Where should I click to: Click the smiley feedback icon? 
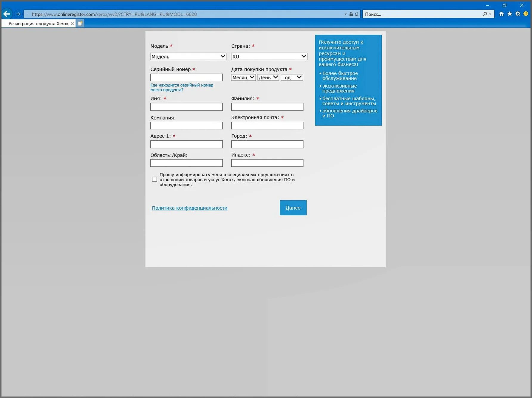[x=526, y=14]
